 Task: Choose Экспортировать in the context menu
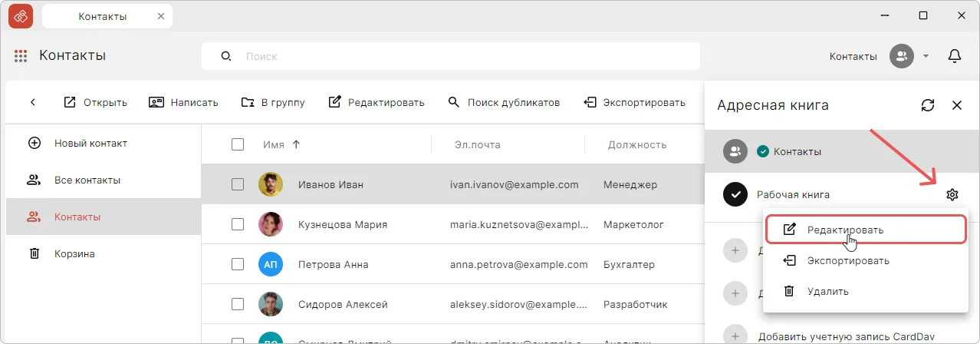[847, 260]
